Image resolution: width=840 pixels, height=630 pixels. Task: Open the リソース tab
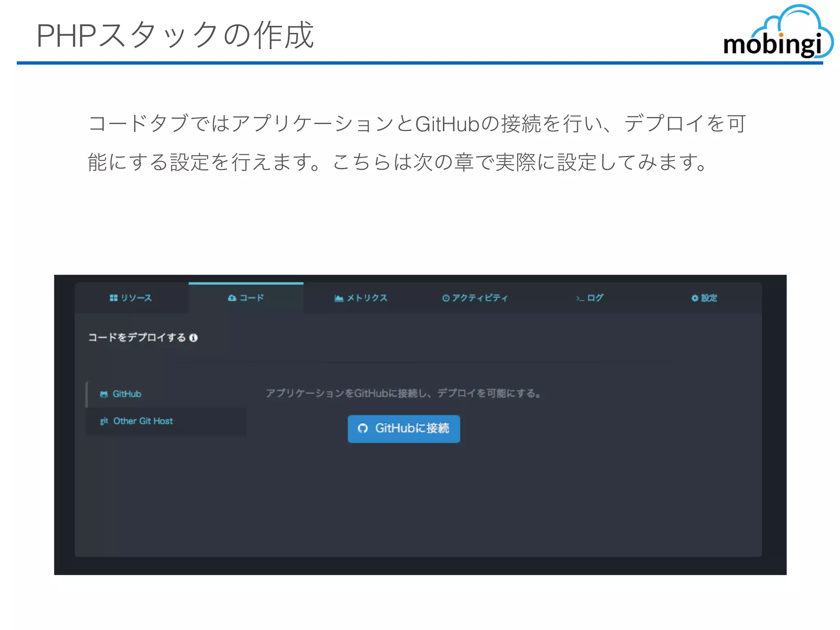pyautogui.click(x=131, y=298)
